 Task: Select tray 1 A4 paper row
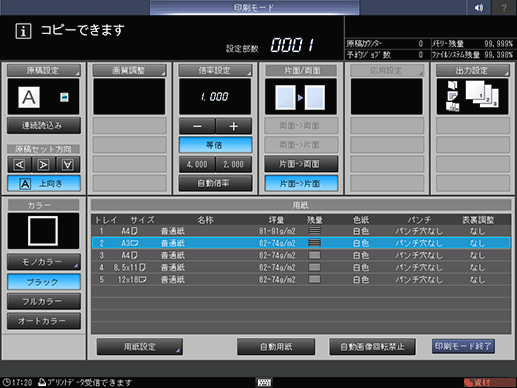tap(301, 231)
